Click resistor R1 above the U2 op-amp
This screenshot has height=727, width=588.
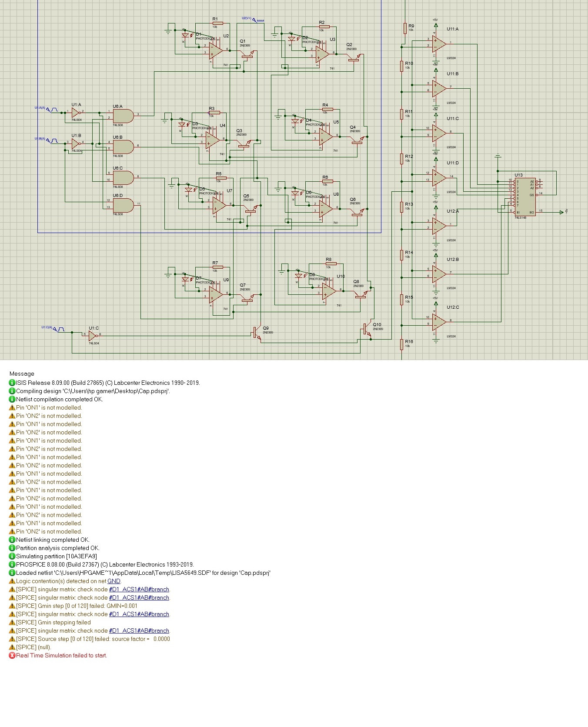click(x=217, y=23)
